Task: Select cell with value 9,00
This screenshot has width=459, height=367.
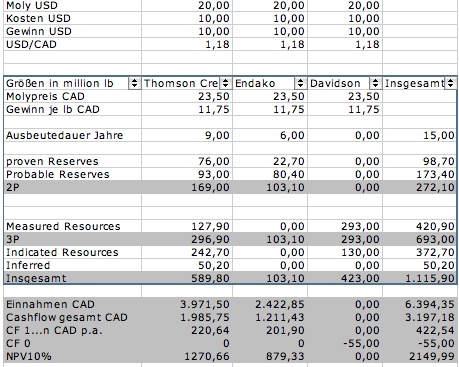Action: tap(187, 135)
